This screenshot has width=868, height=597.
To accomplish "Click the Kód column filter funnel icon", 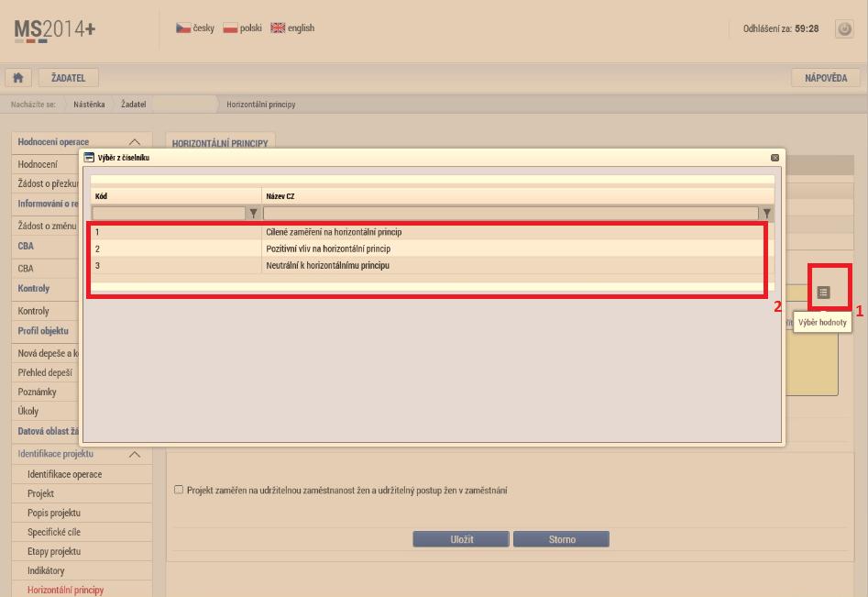I will (253, 213).
